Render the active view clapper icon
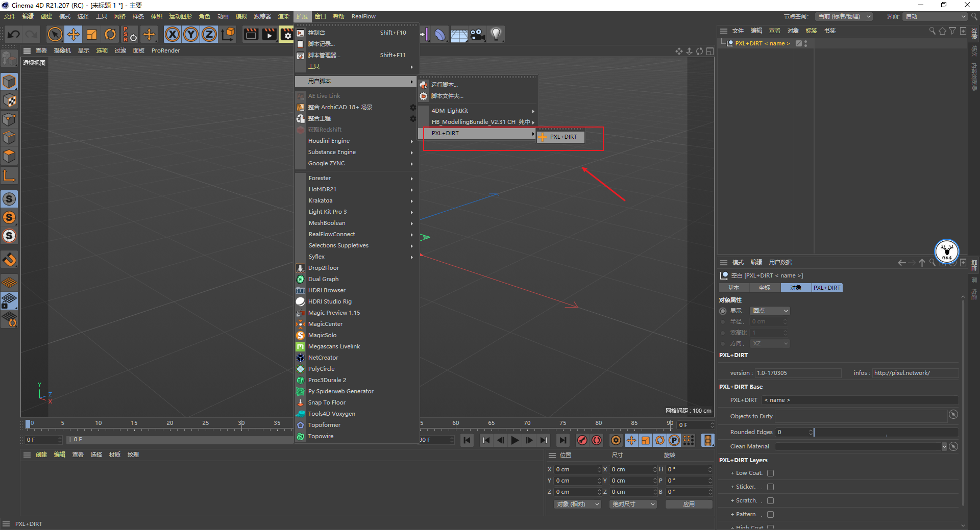This screenshot has height=530, width=980. point(251,34)
